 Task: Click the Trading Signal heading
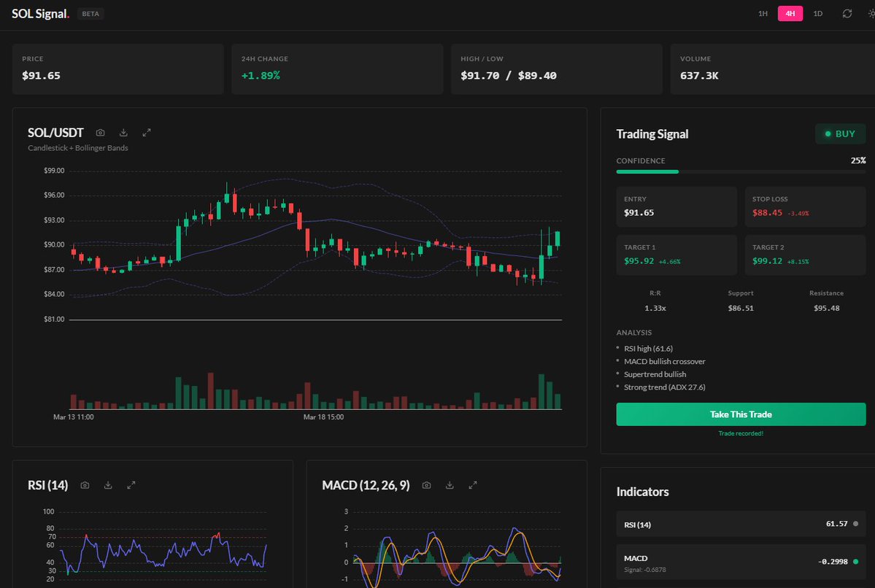pos(652,134)
